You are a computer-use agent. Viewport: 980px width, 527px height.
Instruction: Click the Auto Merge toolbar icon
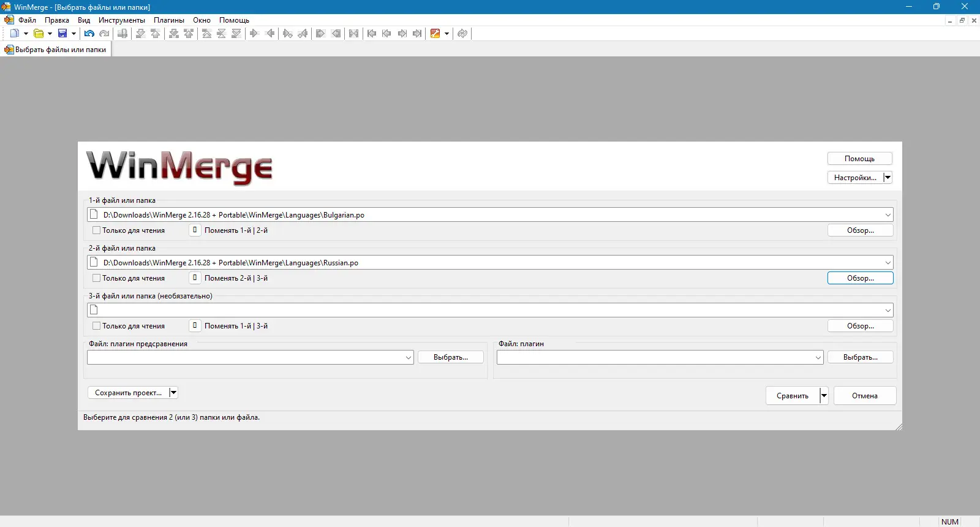click(353, 34)
